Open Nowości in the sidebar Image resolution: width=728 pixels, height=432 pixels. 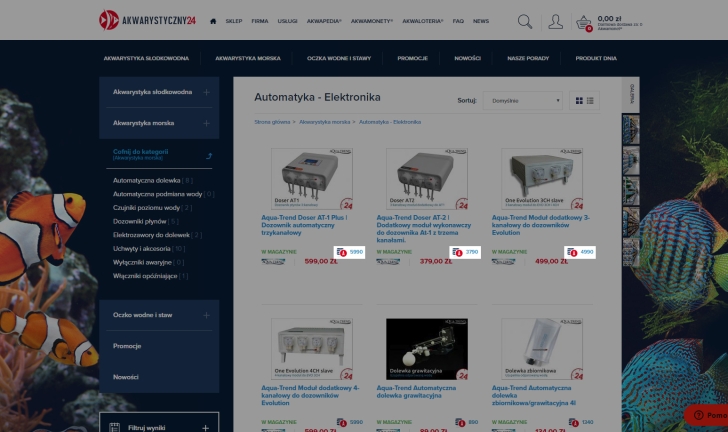pyautogui.click(x=125, y=377)
